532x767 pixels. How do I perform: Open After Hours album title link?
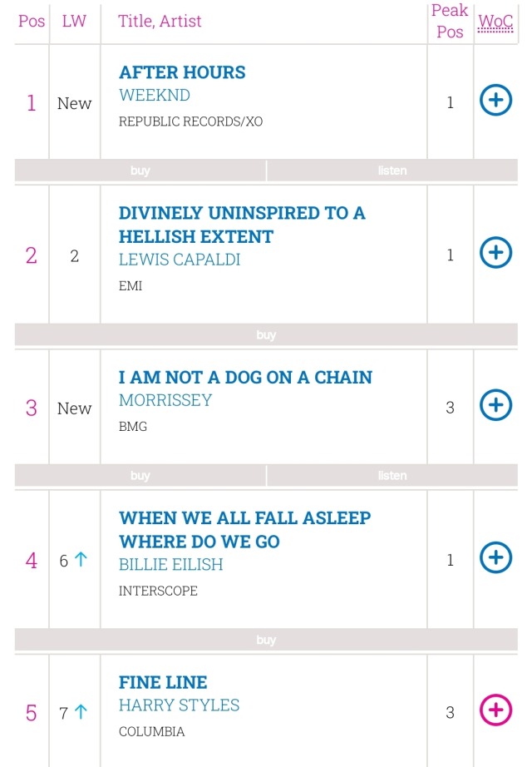182,72
